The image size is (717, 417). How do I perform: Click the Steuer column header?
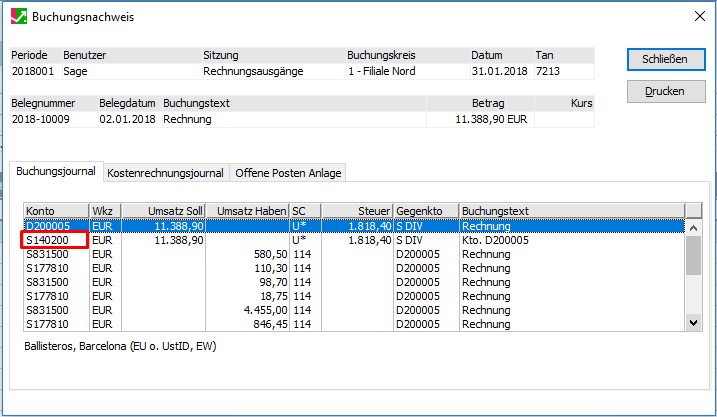point(356,211)
